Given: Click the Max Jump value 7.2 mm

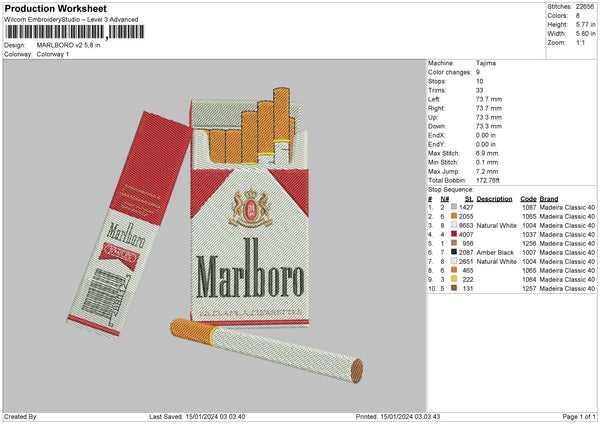Looking at the screenshot, I should (487, 172).
